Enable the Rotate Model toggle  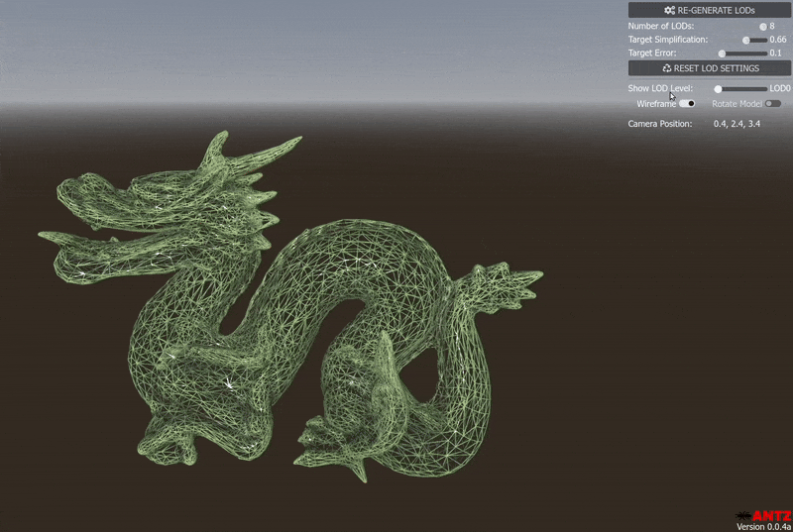point(773,104)
